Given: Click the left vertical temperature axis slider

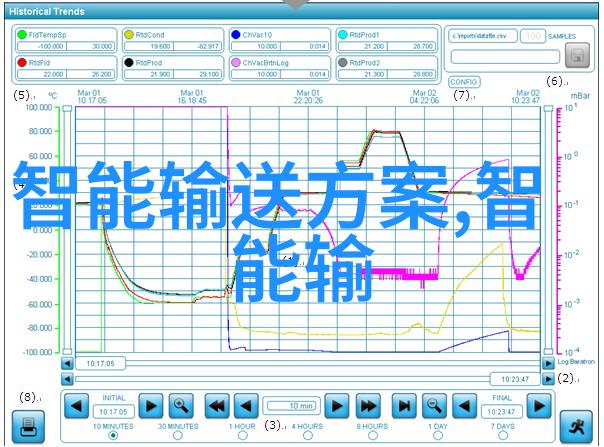Looking at the screenshot, I should point(67,230).
